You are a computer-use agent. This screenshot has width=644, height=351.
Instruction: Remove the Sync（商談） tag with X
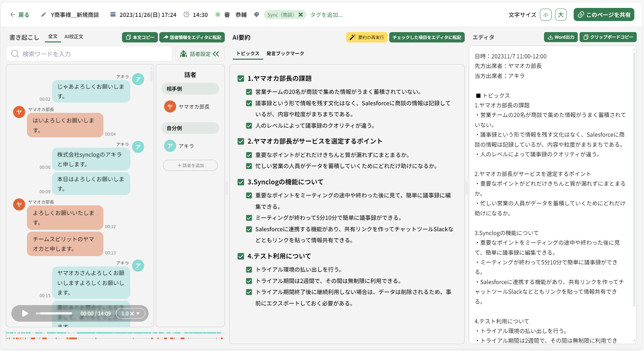point(301,14)
